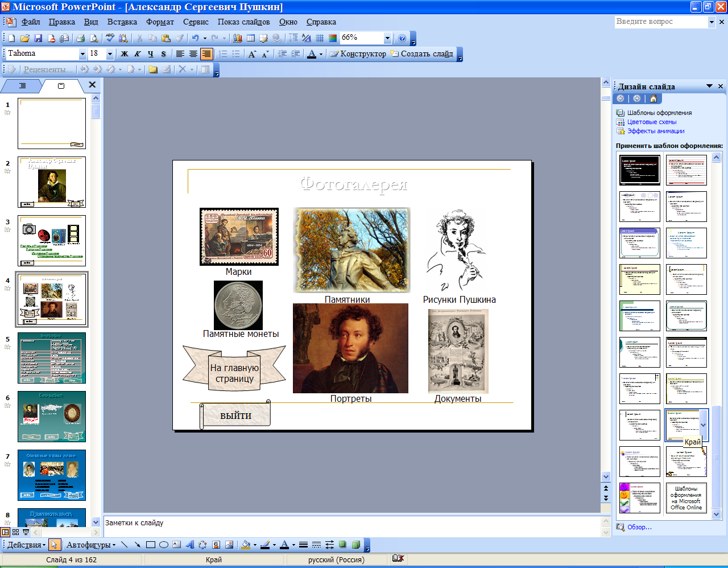
Task: Expand the font color dropdown arrow
Action: pyautogui.click(x=321, y=54)
